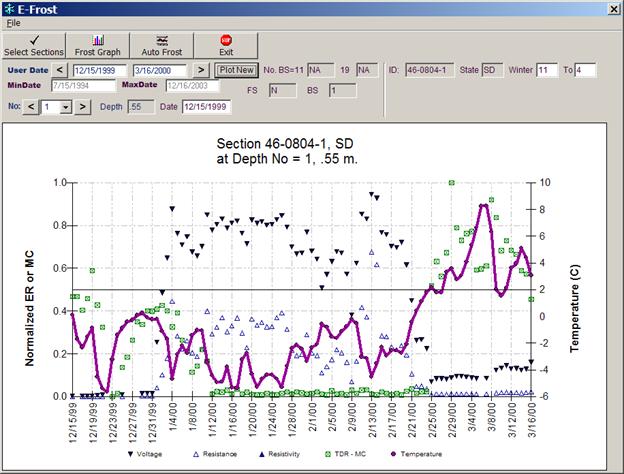
Task: Click the Resistivity legend marker
Action: click(261, 454)
